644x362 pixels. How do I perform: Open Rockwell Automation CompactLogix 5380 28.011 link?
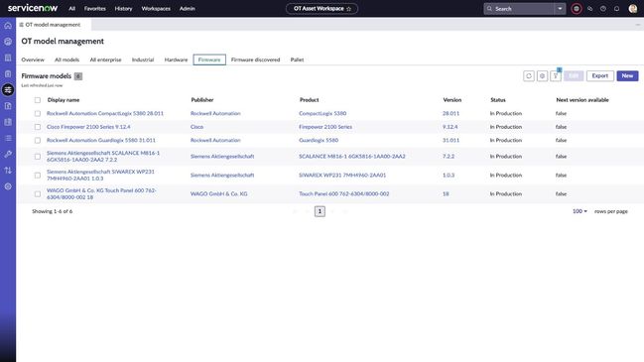[105, 114]
